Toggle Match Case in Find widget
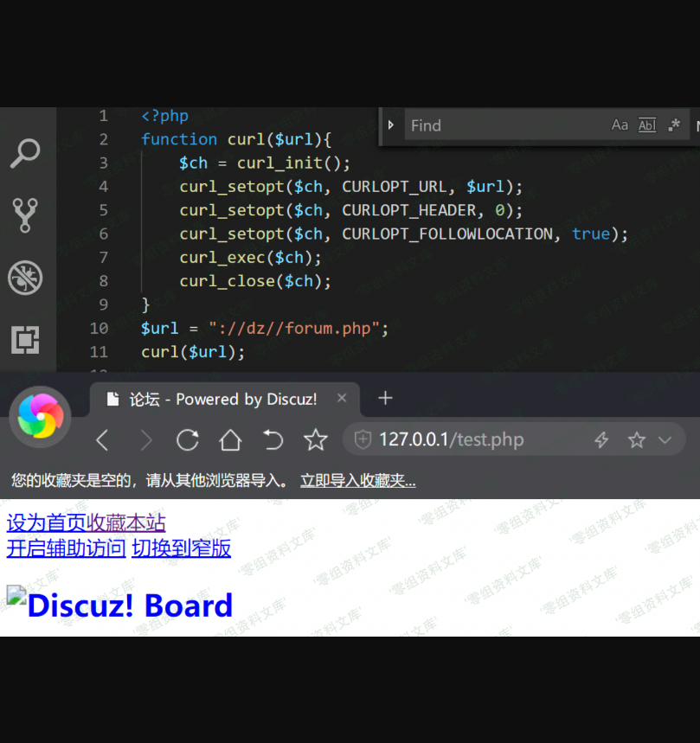Viewport: 700px width, 743px height. [620, 125]
